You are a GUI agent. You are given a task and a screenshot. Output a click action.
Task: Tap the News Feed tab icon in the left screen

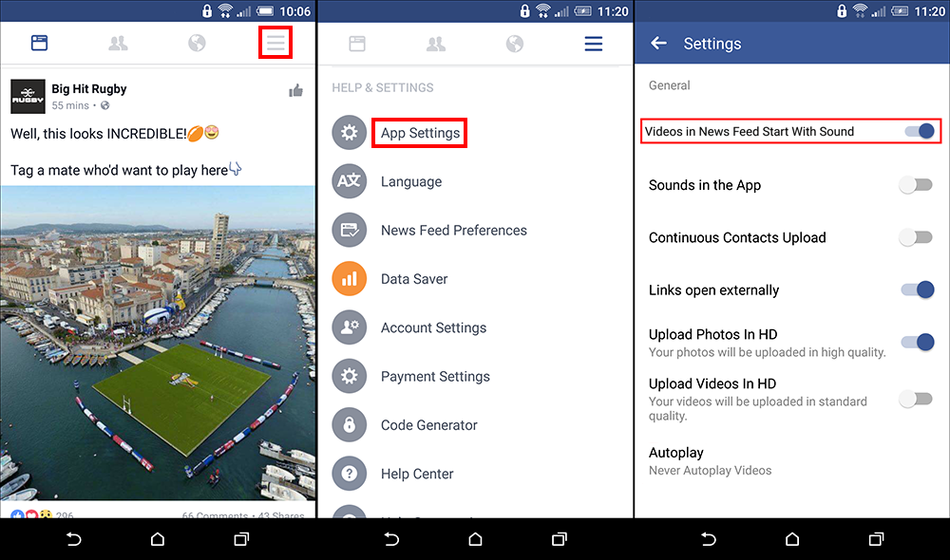[x=39, y=43]
